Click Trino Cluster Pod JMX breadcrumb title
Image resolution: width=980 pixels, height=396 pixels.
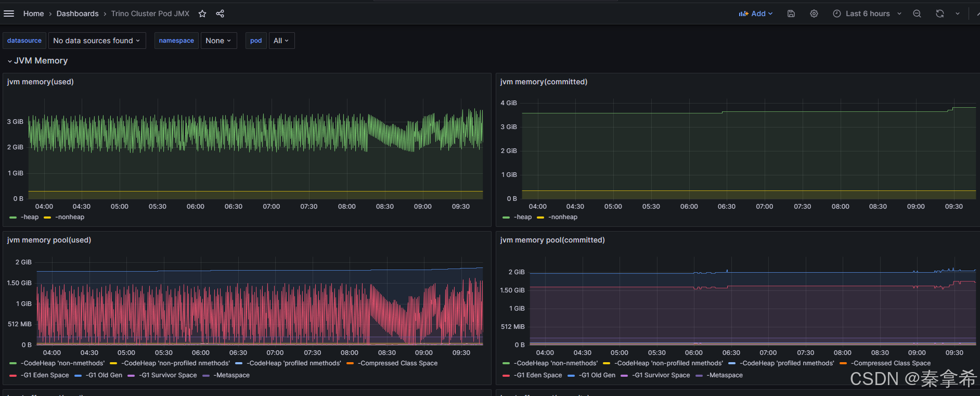point(150,14)
